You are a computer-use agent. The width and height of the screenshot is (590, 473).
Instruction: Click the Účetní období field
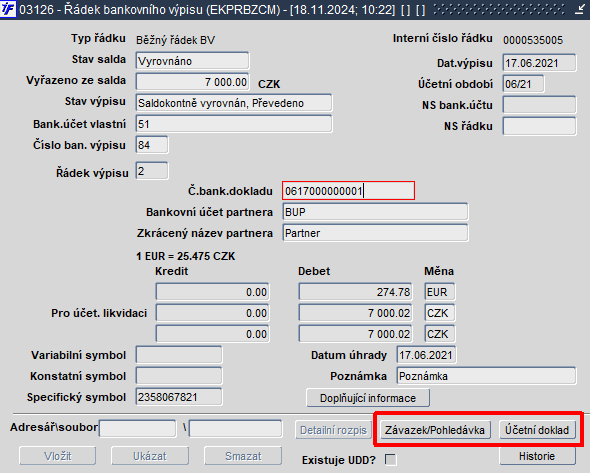click(523, 84)
